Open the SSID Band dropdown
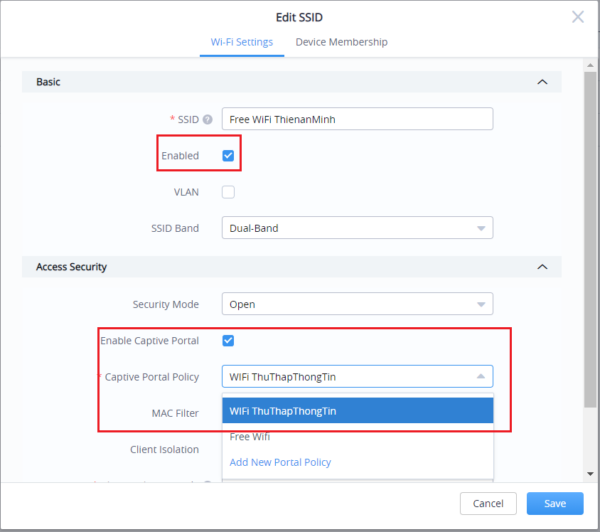Viewport: 600px width, 532px height. click(x=357, y=228)
